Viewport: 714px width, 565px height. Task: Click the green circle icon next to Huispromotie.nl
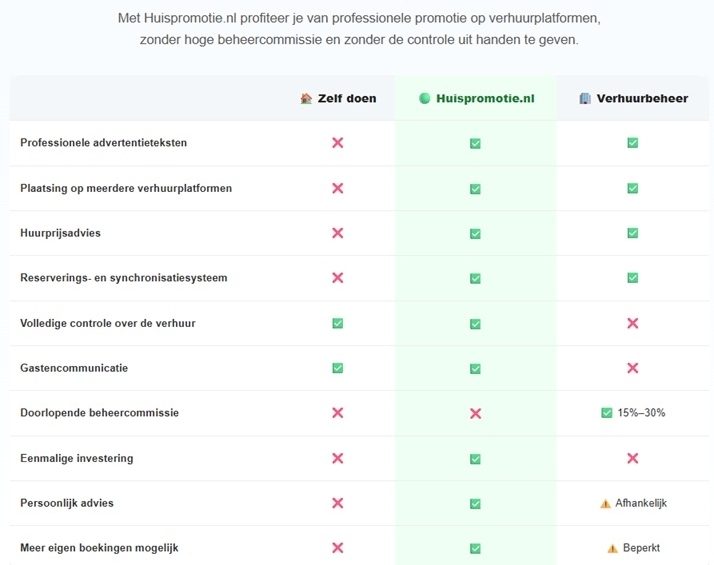click(x=424, y=98)
